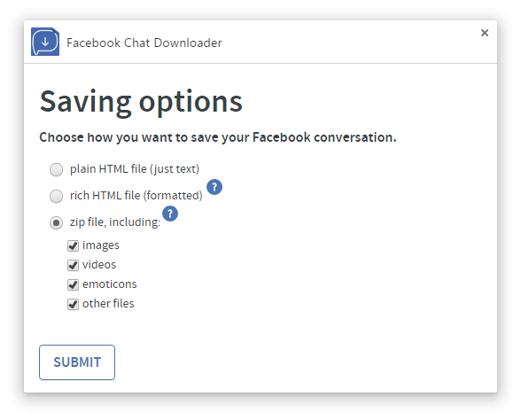Open help for rich HTML file option

214,187
